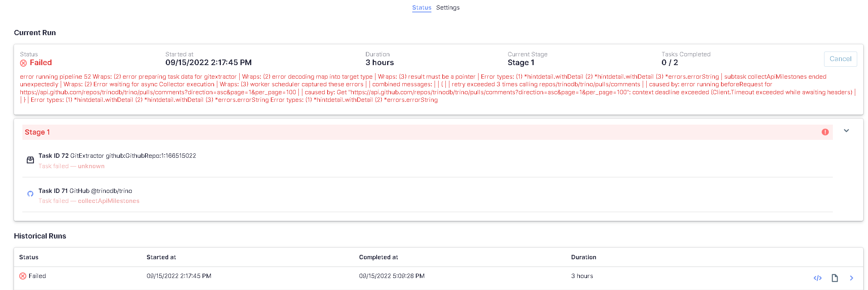Collapse the Stage 1 panel with chevron
868x290 pixels.
coord(846,131)
